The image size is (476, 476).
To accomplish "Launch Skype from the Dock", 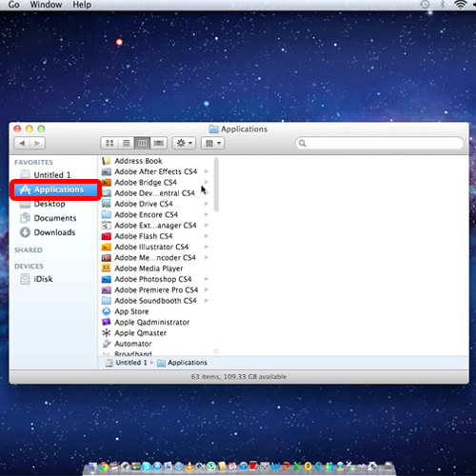I will [147, 466].
